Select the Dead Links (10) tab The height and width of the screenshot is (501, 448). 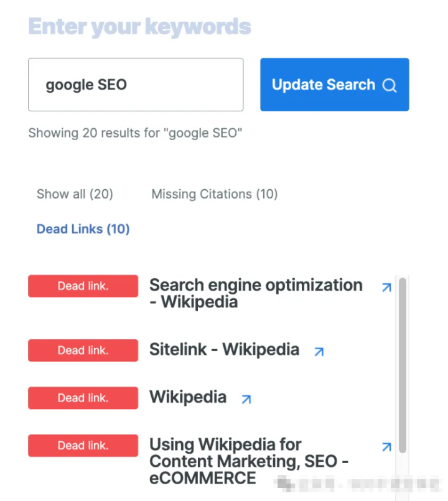(83, 229)
